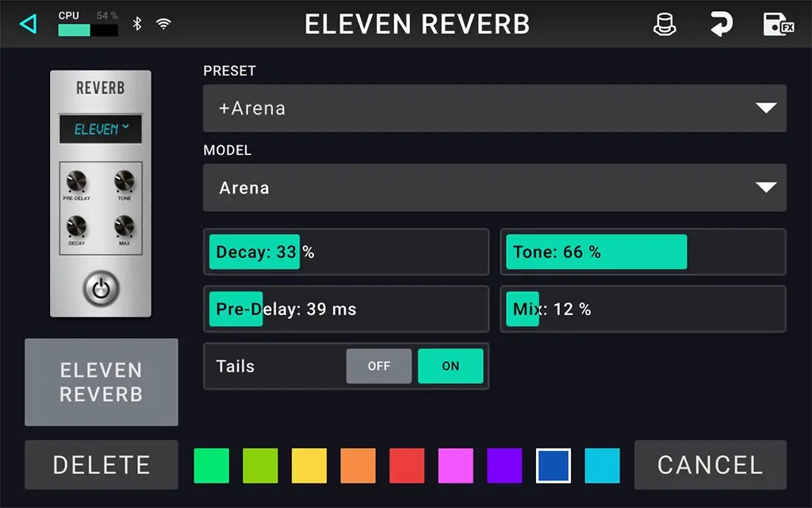The width and height of the screenshot is (812, 508).
Task: Select the red color swatch
Action: tap(407, 465)
